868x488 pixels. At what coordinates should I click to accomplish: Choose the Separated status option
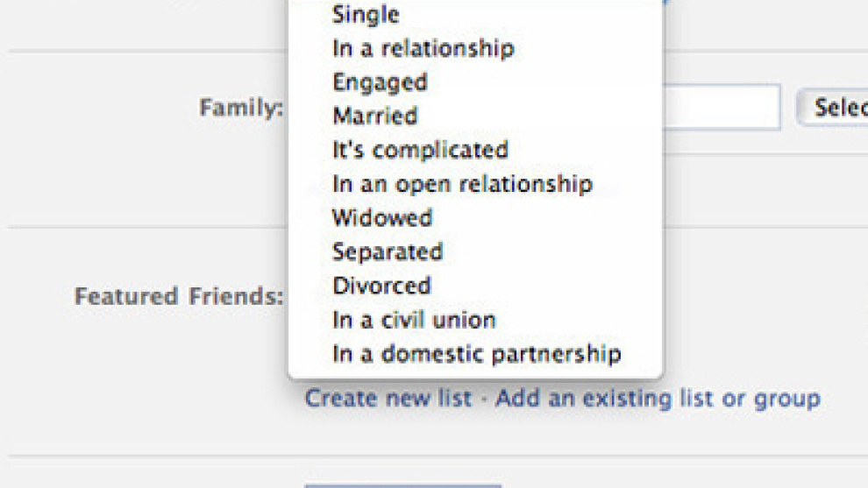click(387, 251)
